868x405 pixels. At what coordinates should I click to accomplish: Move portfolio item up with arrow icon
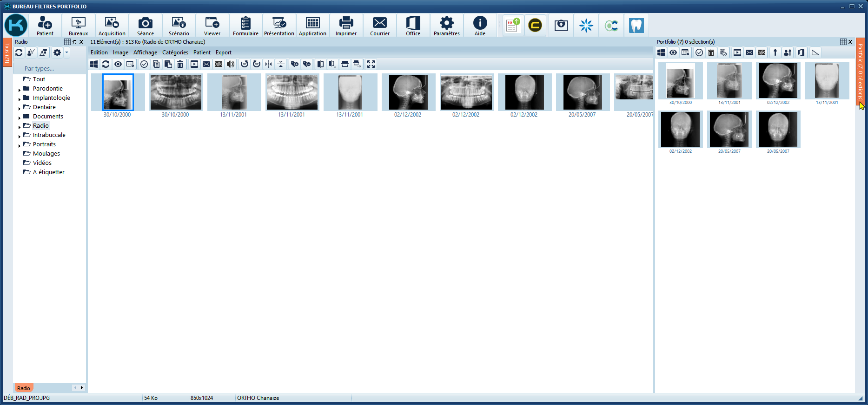[775, 52]
